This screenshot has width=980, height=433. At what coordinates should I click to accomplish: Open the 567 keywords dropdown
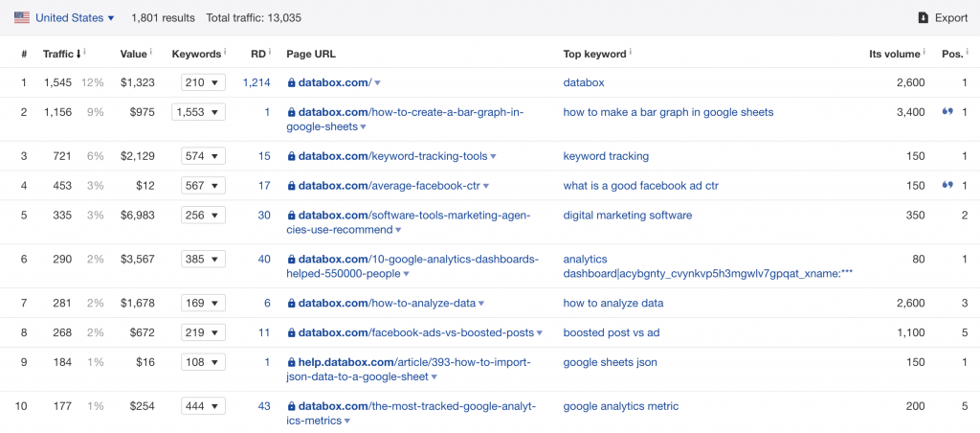[x=203, y=186]
